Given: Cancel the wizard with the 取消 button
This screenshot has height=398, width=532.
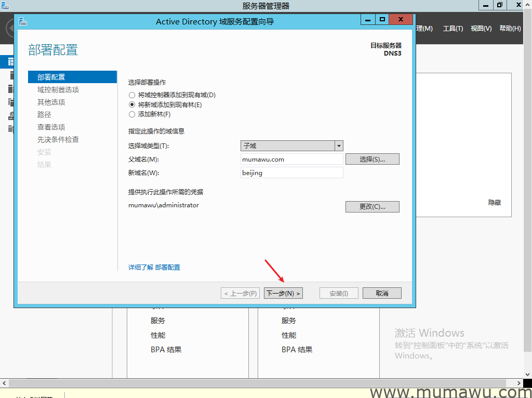Looking at the screenshot, I should [382, 294].
